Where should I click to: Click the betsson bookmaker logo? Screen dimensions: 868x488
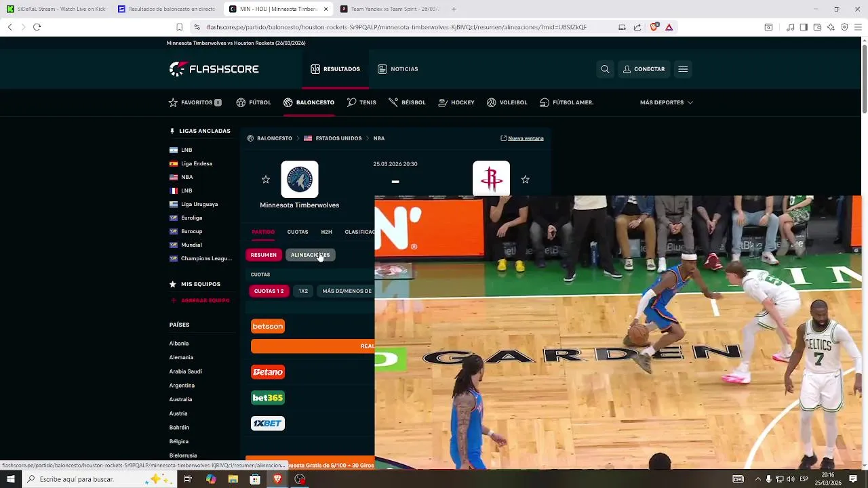click(268, 326)
